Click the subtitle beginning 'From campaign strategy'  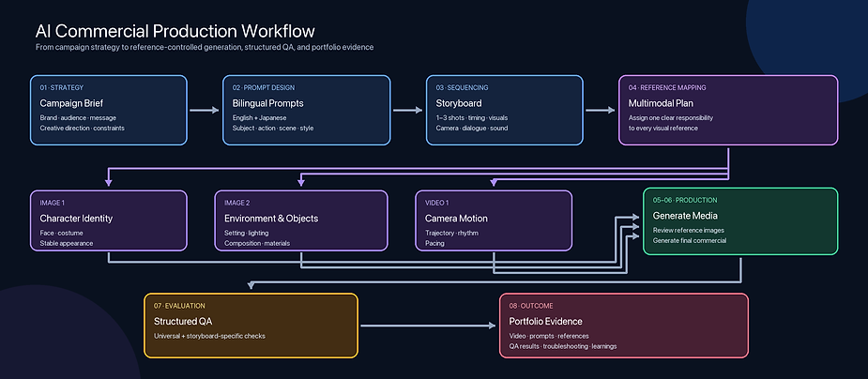tap(205, 48)
